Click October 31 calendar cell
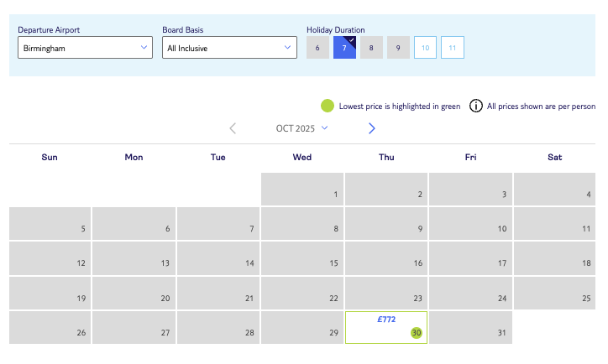Viewport: 608px width, 364px height. tap(470, 327)
